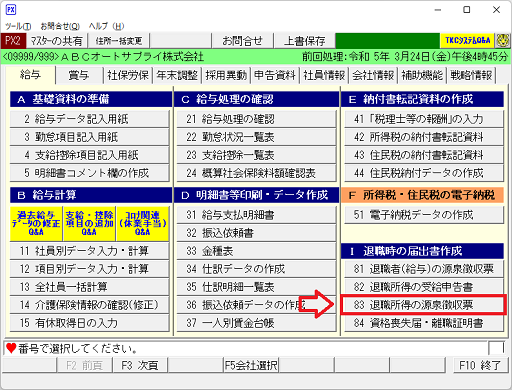Select 21 給与処理の確認
Screen dimensions: 512x390
(x=256, y=119)
